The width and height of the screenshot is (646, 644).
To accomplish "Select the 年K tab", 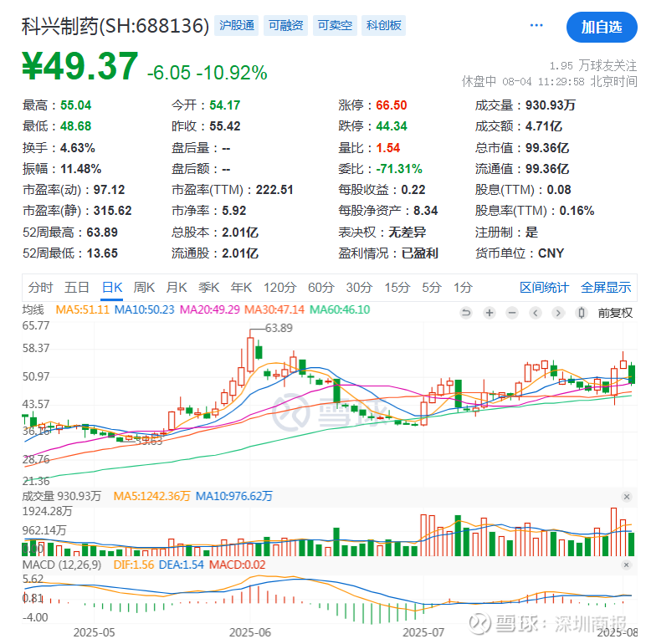I will [242, 288].
